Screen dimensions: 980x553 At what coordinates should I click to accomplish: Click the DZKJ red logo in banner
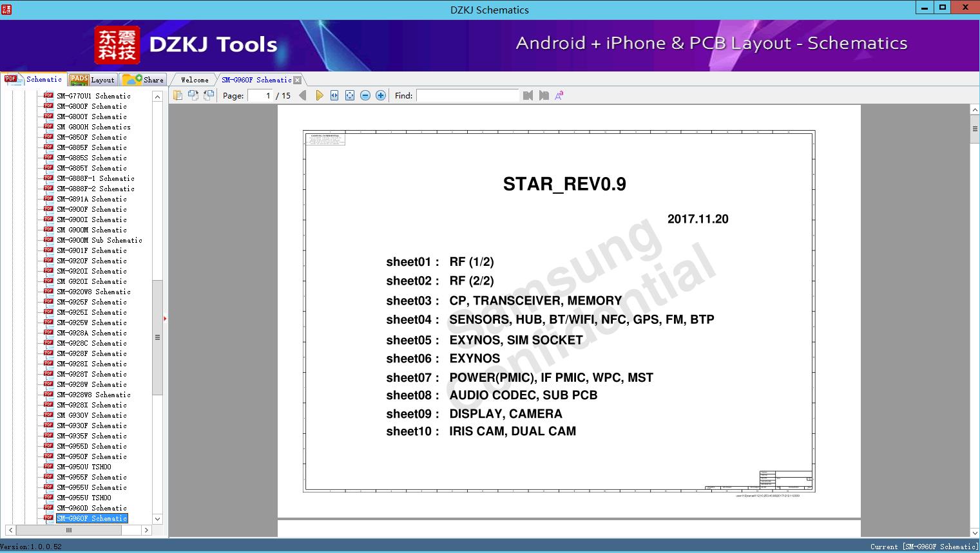(117, 44)
